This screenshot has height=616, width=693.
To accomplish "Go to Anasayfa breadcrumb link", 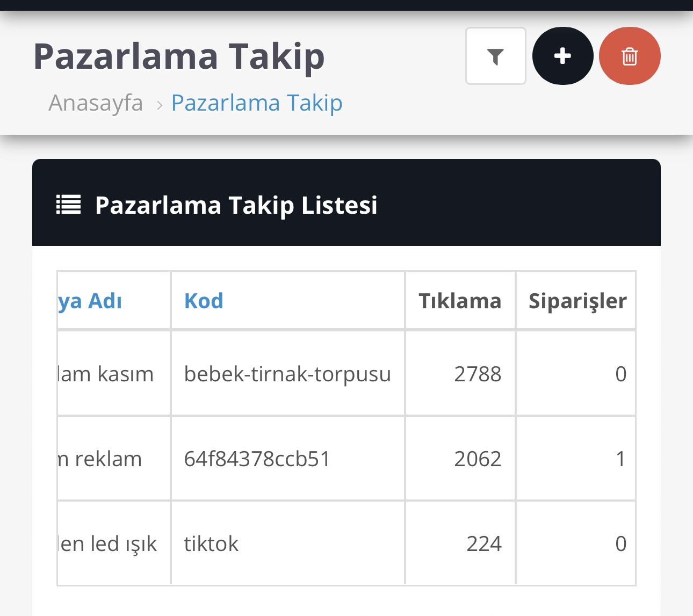I will click(96, 103).
